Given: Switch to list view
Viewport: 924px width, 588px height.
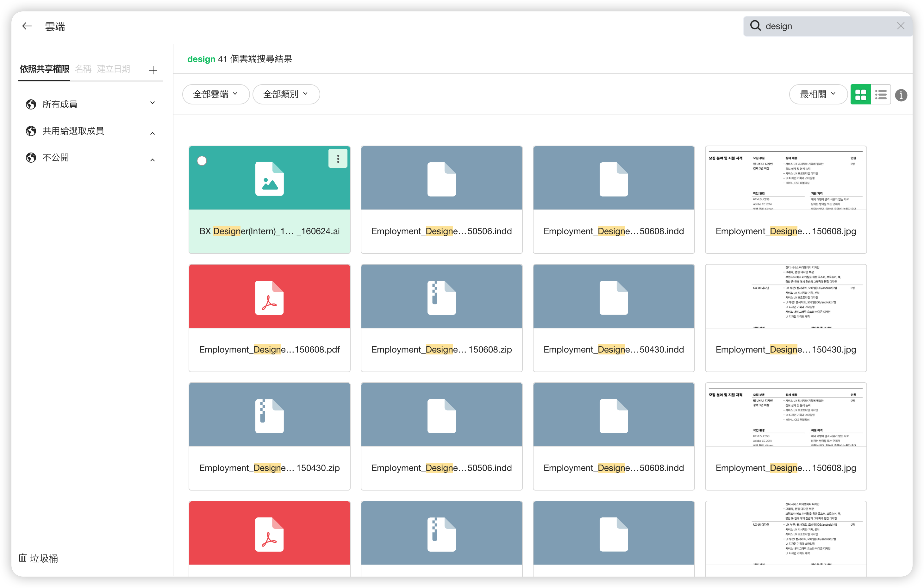Looking at the screenshot, I should click(881, 94).
